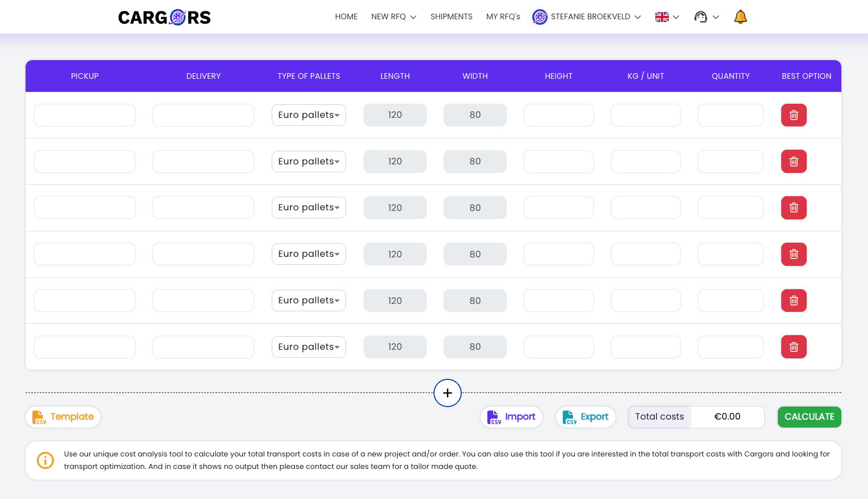Image resolution: width=868 pixels, height=499 pixels.
Task: Click the third row Delivery field
Action: [x=203, y=208]
